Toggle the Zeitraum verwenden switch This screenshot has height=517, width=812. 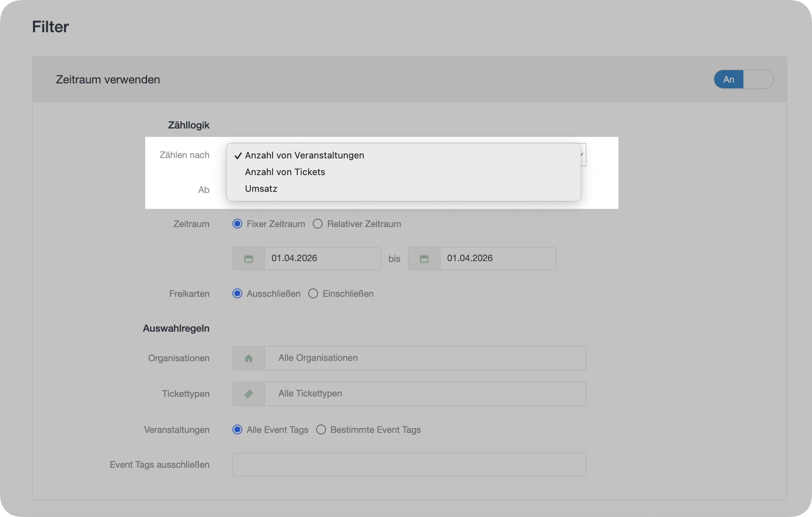click(x=743, y=79)
